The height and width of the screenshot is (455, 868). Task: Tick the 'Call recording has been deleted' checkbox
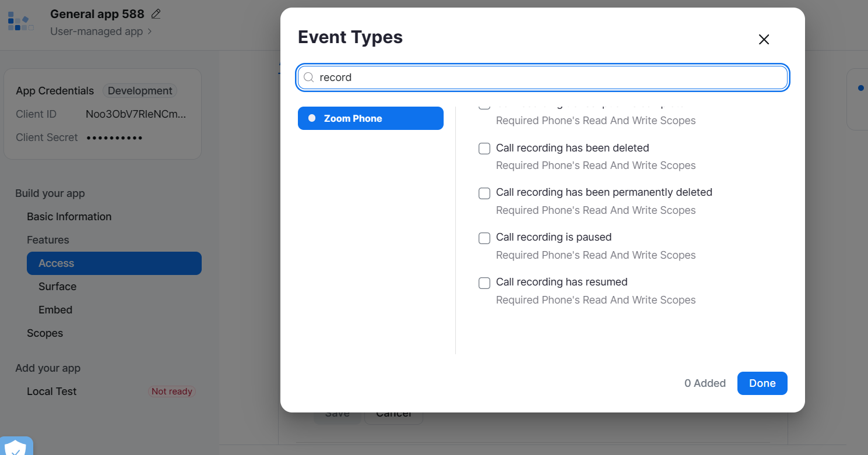[x=484, y=149]
